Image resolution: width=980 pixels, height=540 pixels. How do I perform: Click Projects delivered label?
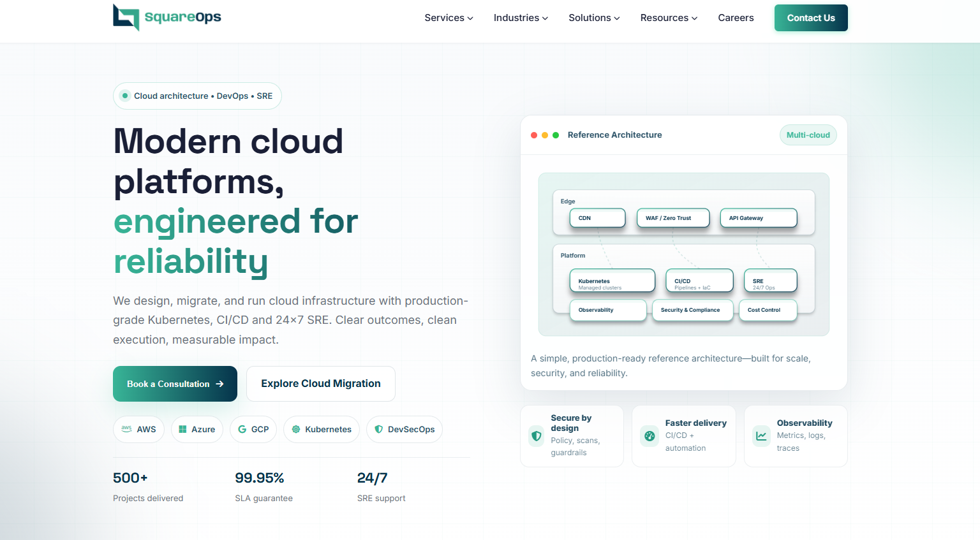tap(148, 499)
